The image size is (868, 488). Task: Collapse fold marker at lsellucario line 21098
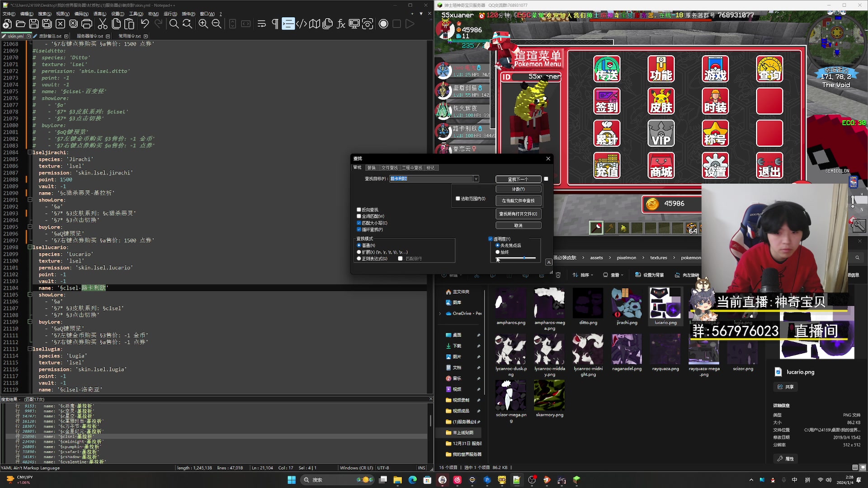tap(30, 248)
